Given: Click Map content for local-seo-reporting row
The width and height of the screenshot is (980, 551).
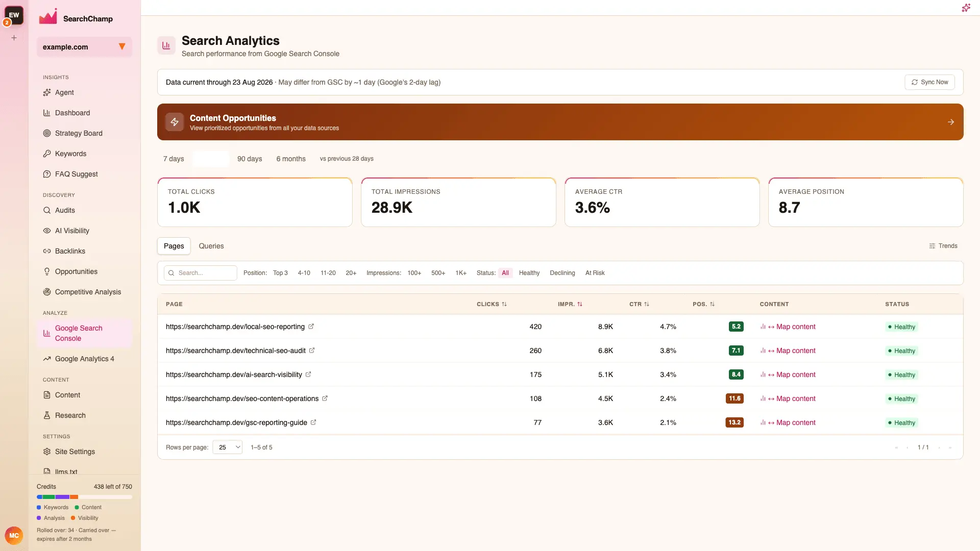Looking at the screenshot, I should 788,327.
